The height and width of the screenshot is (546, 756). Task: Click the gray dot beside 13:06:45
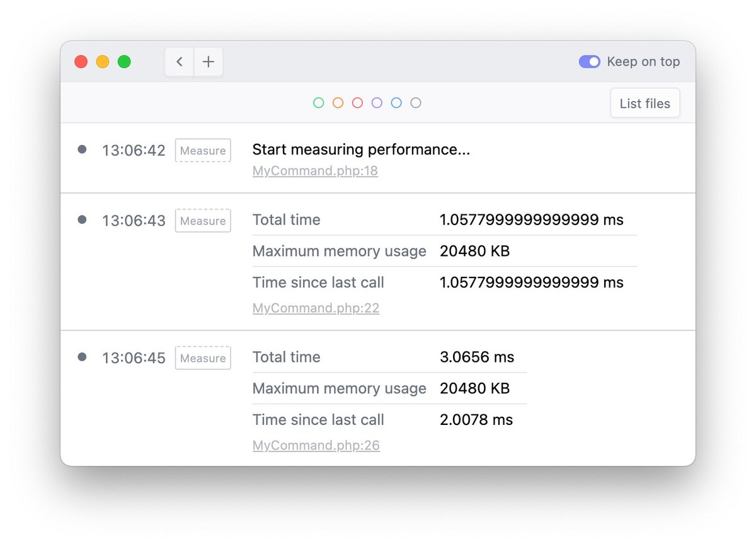click(x=82, y=357)
